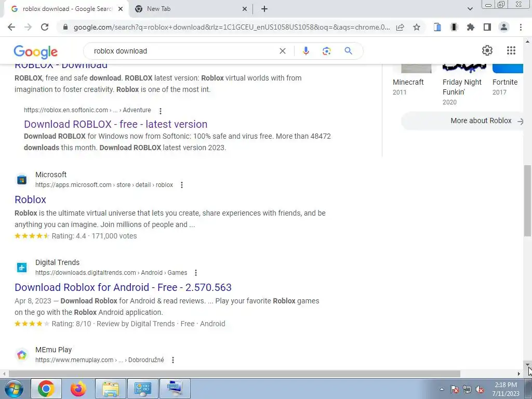Open more options for the Digital Trends result
The width and height of the screenshot is (532, 399).
coord(196,273)
